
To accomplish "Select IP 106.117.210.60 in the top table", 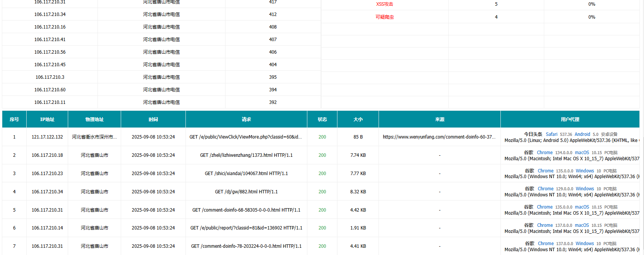I will point(50,90).
